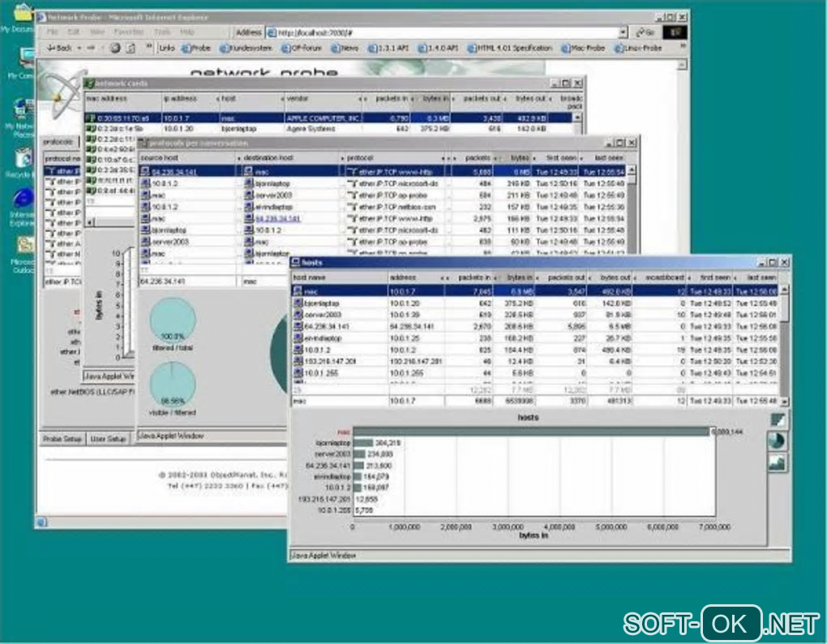This screenshot has height=644, width=827.
Task: Click IE Refresh toolbar icon
Action: [131, 48]
